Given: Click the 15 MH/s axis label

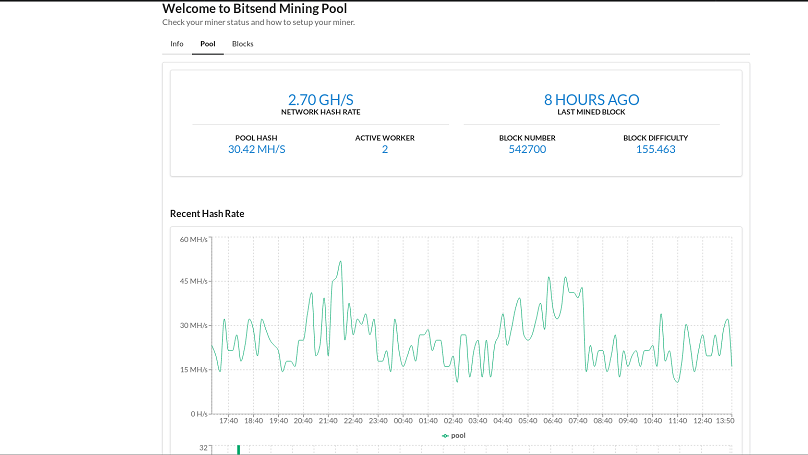Looking at the screenshot, I should (193, 370).
